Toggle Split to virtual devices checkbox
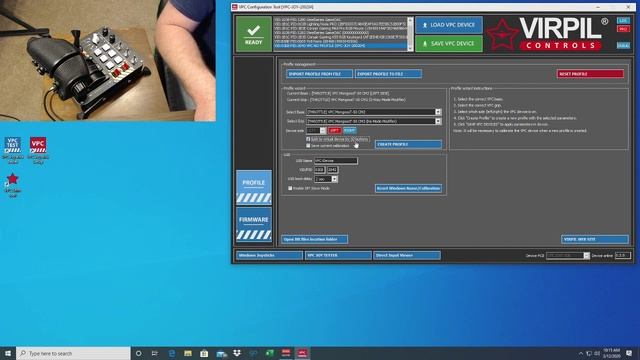Image resolution: width=640 pixels, height=360 pixels. 308,139
